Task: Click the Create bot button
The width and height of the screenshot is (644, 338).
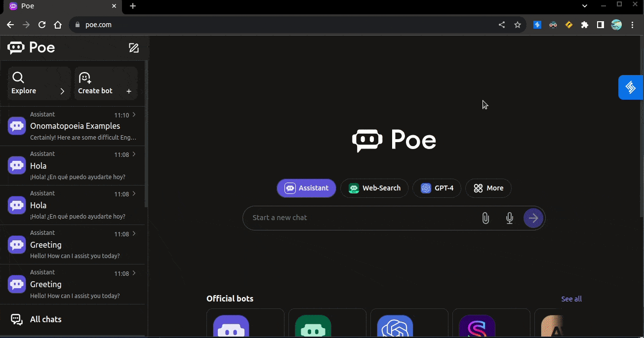Action: click(x=106, y=83)
